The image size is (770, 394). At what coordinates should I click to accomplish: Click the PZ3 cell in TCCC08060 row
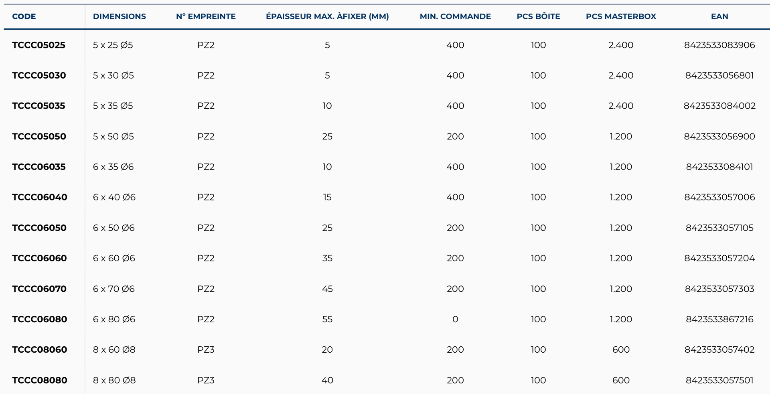point(206,350)
